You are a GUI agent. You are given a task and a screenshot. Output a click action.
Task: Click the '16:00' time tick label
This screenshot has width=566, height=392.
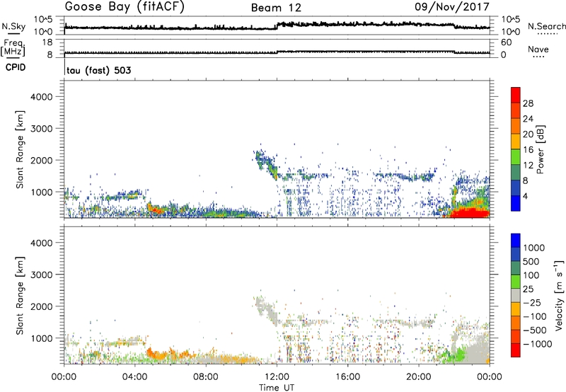(347, 377)
